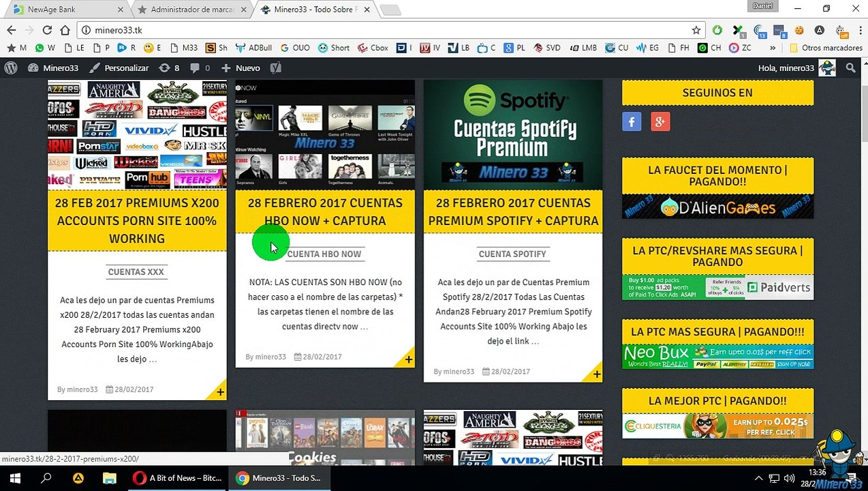
Task: Click the NeoBux banner ad
Action: [x=717, y=356]
